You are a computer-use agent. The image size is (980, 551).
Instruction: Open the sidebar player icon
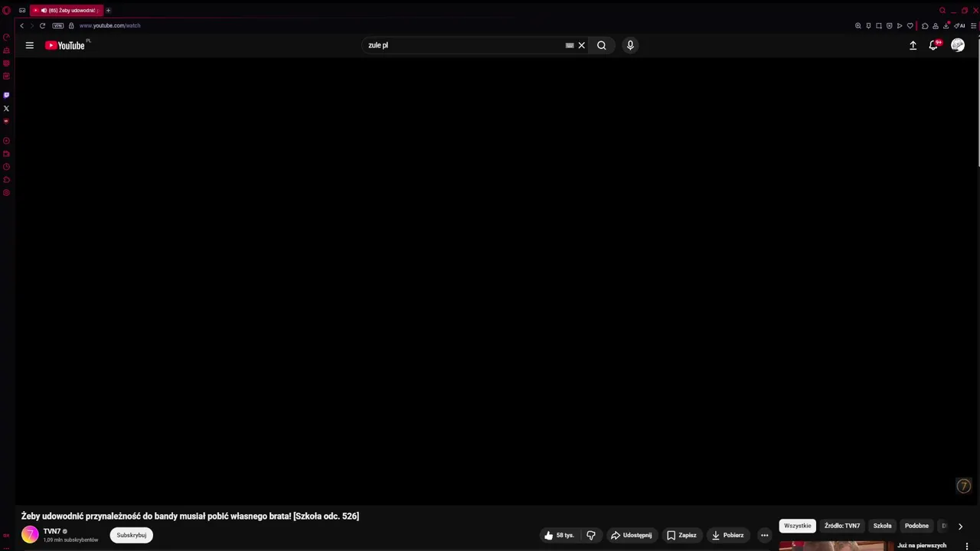click(x=6, y=141)
